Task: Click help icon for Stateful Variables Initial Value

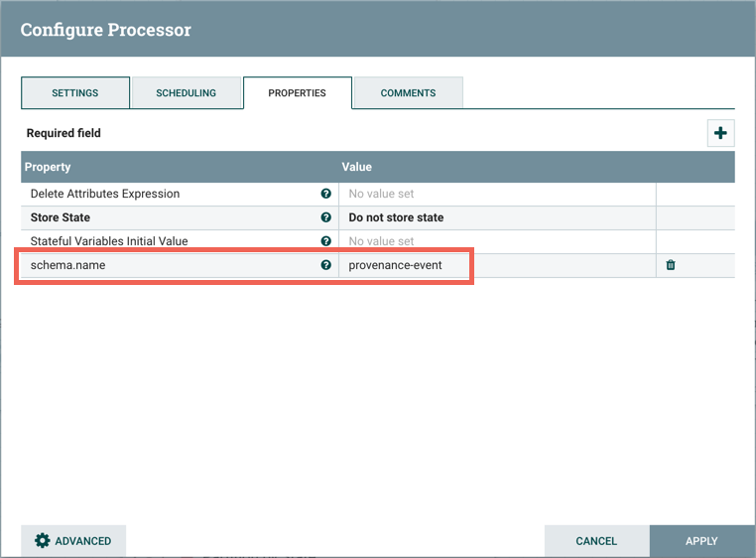Action: coord(325,241)
